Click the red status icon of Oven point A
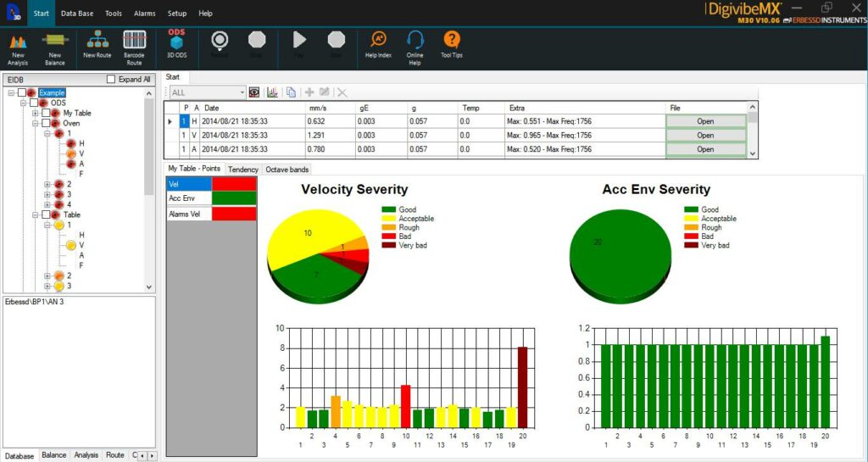This screenshot has height=462, width=868. (71, 164)
